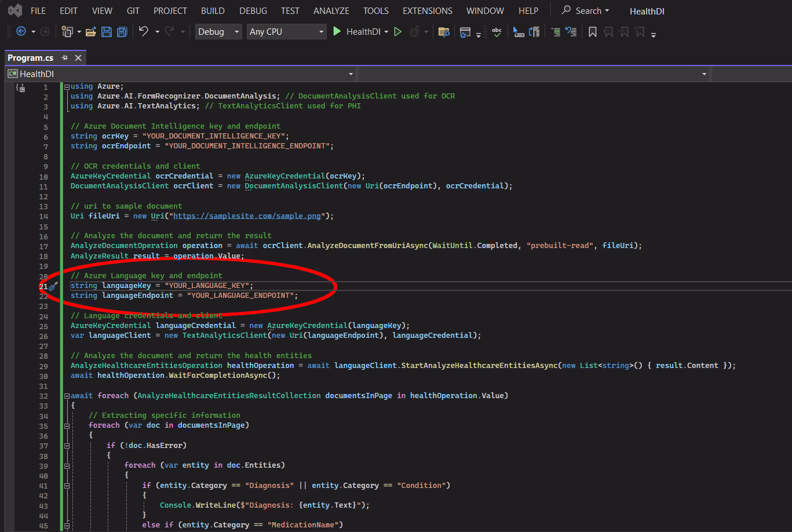Click the Hot Reload flame icon

pyautogui.click(x=414, y=32)
